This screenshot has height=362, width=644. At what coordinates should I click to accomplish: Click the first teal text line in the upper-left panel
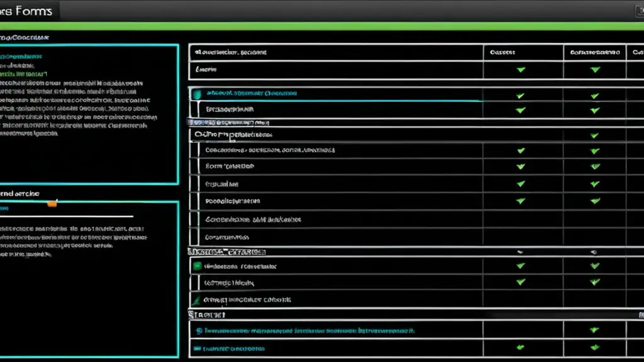(x=21, y=57)
